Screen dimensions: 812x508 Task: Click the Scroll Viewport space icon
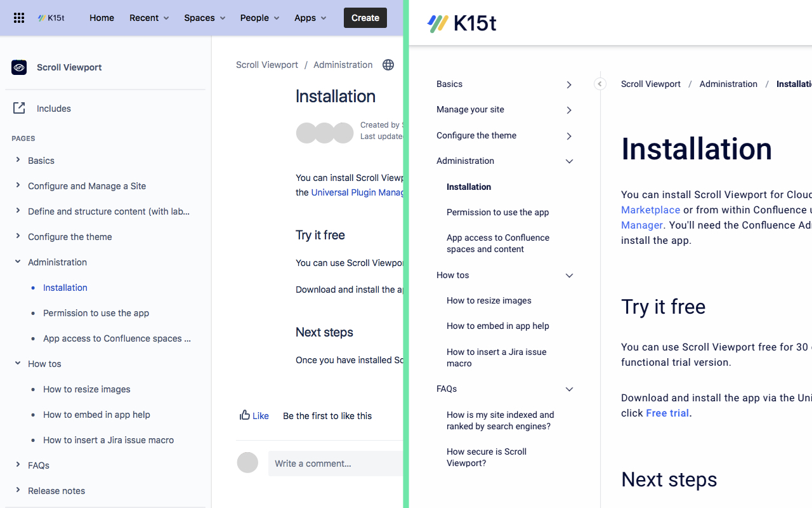pyautogui.click(x=19, y=67)
